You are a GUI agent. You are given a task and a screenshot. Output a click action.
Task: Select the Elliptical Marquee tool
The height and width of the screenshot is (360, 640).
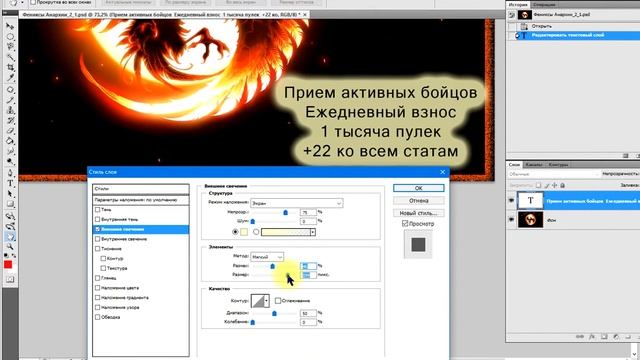point(10,37)
